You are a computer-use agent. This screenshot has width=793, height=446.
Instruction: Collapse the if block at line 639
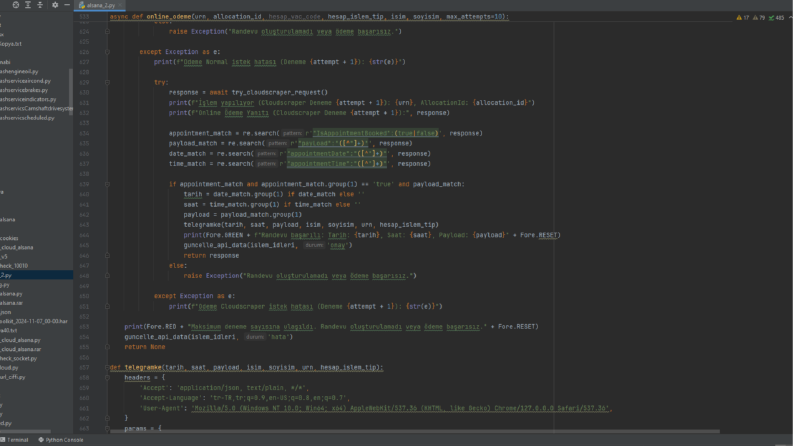107,184
